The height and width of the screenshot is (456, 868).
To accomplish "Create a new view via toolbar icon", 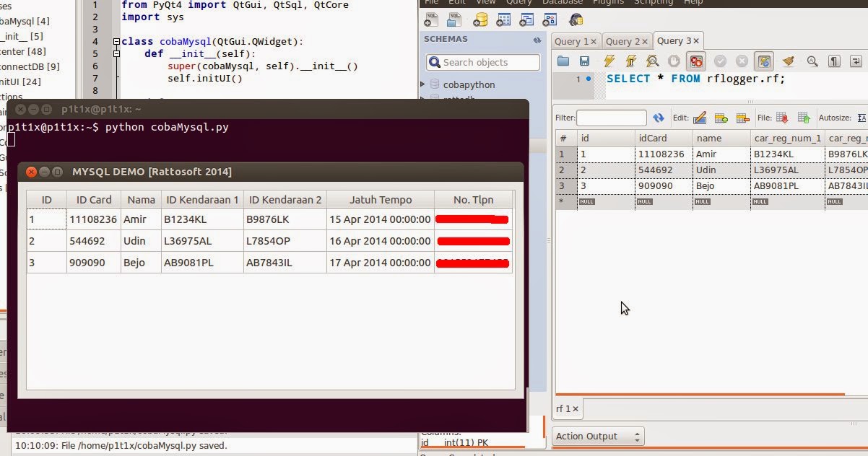I will (528, 19).
